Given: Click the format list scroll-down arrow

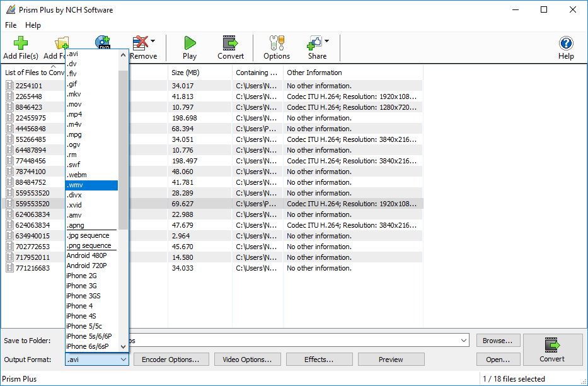Looking at the screenshot, I should (x=123, y=347).
